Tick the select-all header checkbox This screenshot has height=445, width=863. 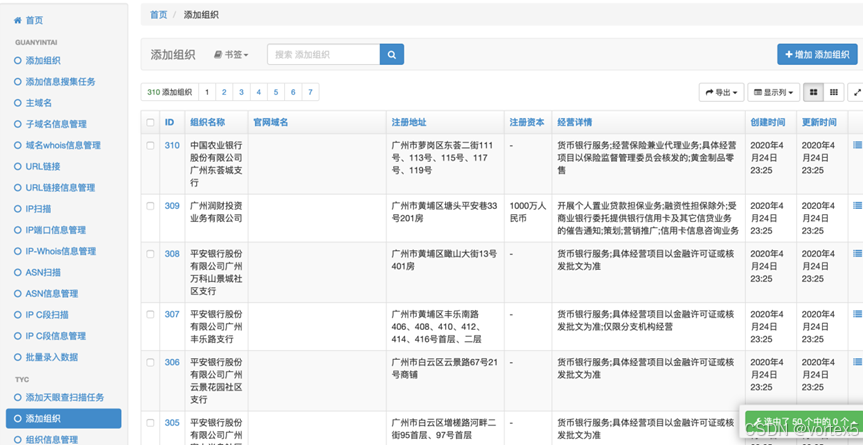click(x=150, y=122)
